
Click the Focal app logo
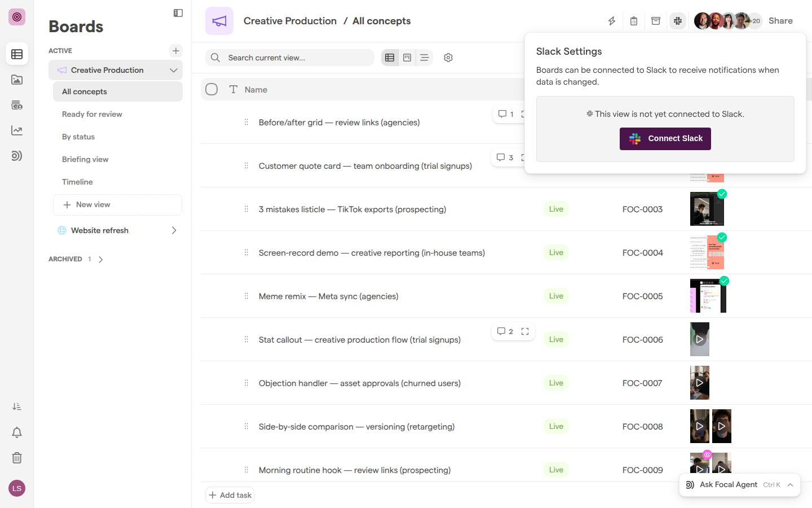click(17, 17)
